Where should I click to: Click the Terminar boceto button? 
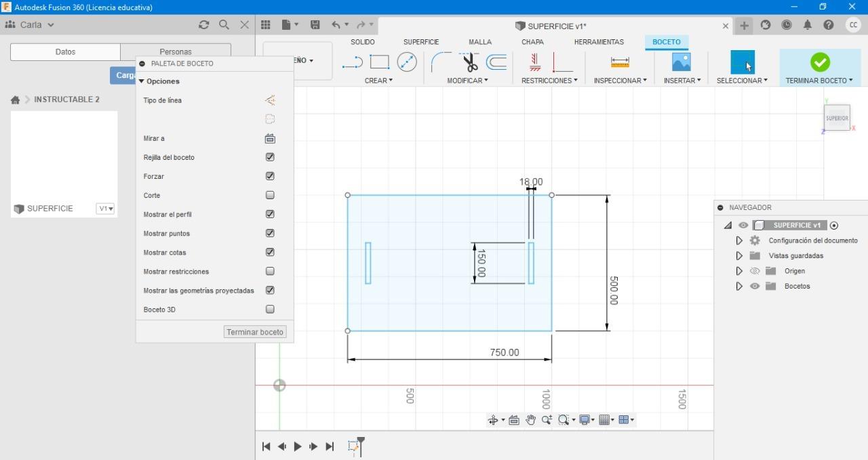click(x=255, y=332)
